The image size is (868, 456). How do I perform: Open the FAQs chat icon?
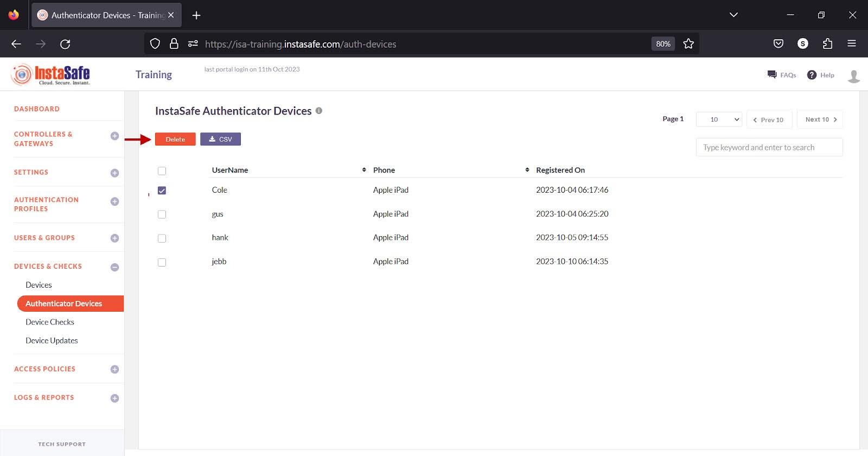click(x=772, y=75)
